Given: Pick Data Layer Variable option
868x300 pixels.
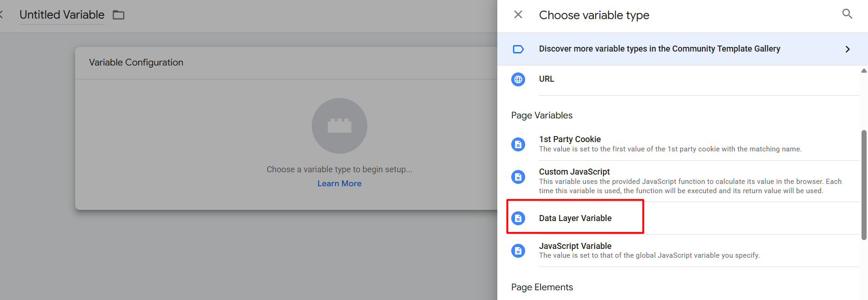Looking at the screenshot, I should 575,218.
